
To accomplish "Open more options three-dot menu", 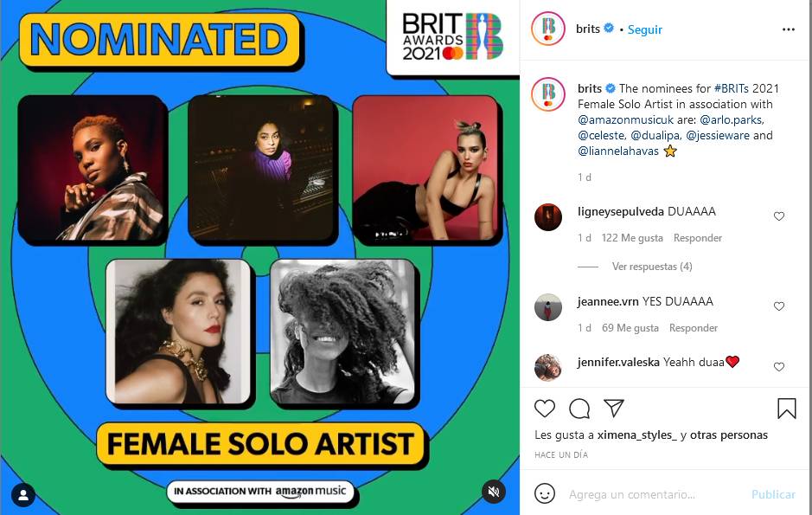I will 788,29.
